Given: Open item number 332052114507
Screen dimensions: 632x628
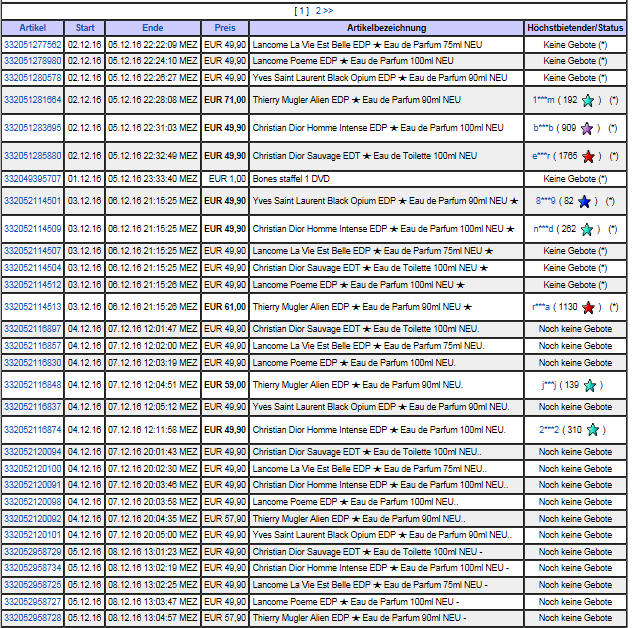Looking at the screenshot, I should click(33, 251).
